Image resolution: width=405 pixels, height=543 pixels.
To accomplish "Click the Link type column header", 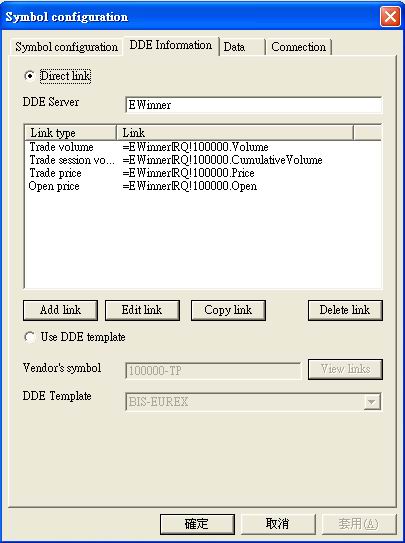I will [71, 133].
